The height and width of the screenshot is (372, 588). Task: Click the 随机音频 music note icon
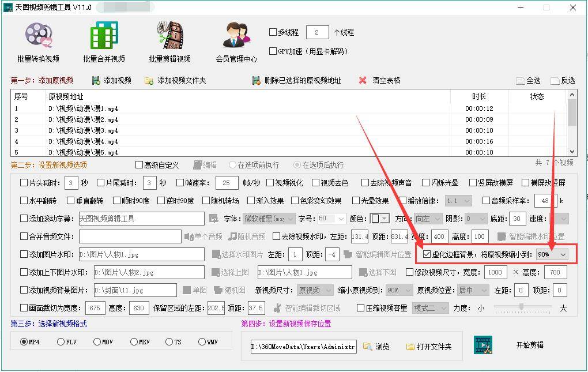pyautogui.click(x=232, y=236)
